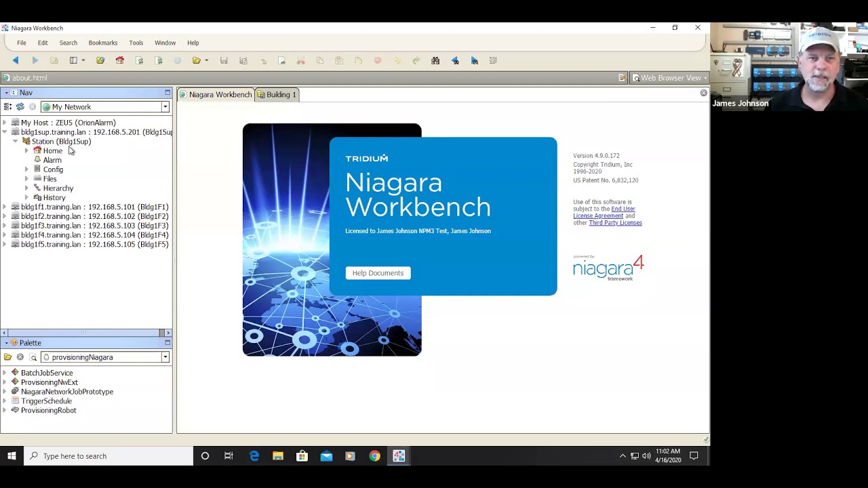
Task: Click the Windows taskbar search box
Action: click(108, 456)
